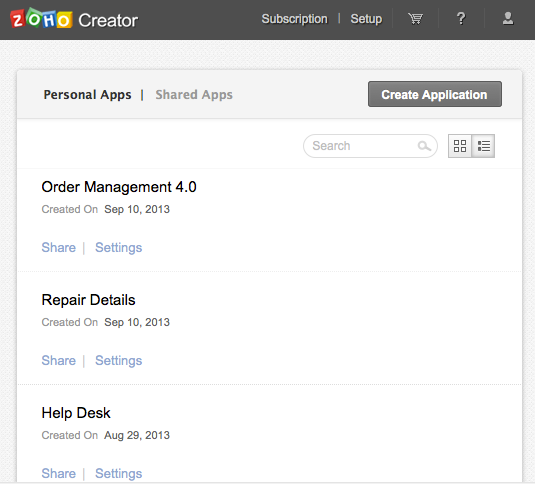Open the user profile icon
This screenshot has height=484, width=535.
click(508, 18)
